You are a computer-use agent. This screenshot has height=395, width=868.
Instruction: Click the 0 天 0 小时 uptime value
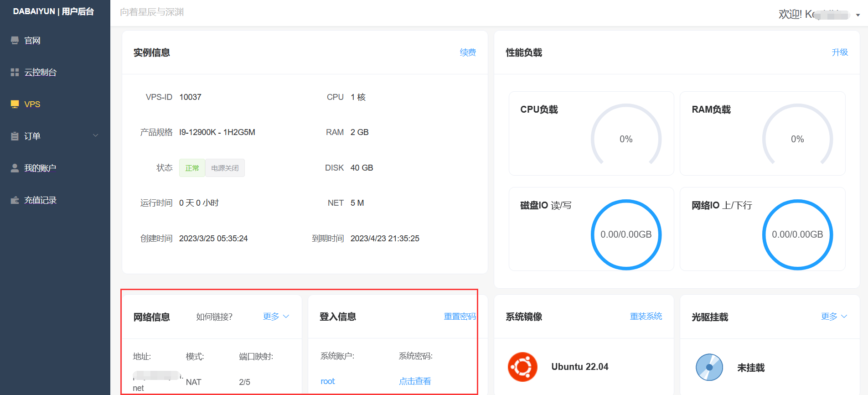(x=199, y=203)
